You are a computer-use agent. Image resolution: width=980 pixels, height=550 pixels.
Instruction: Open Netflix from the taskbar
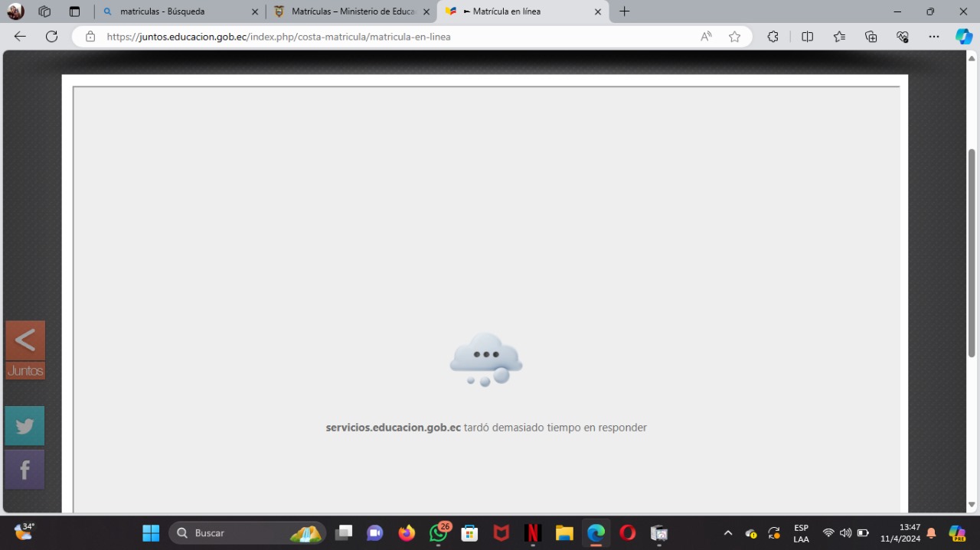pos(533,533)
